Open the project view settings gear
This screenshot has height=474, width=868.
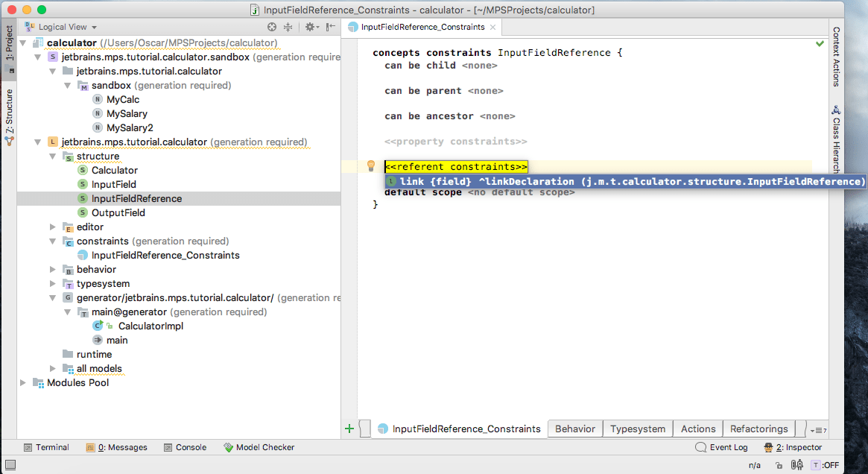click(x=311, y=27)
